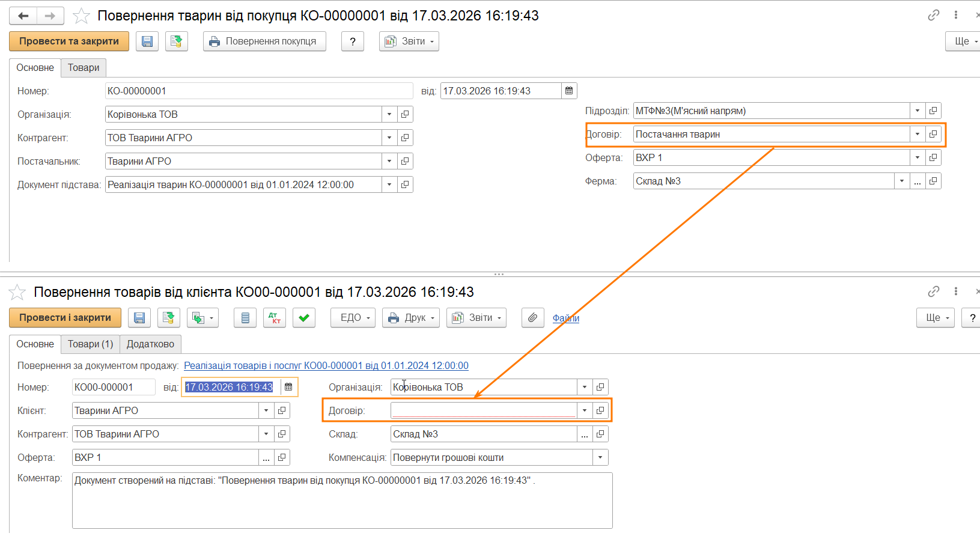980x536 pixels.
Task: Open 'Постачання тварин' contract record
Action: pyautogui.click(x=933, y=134)
